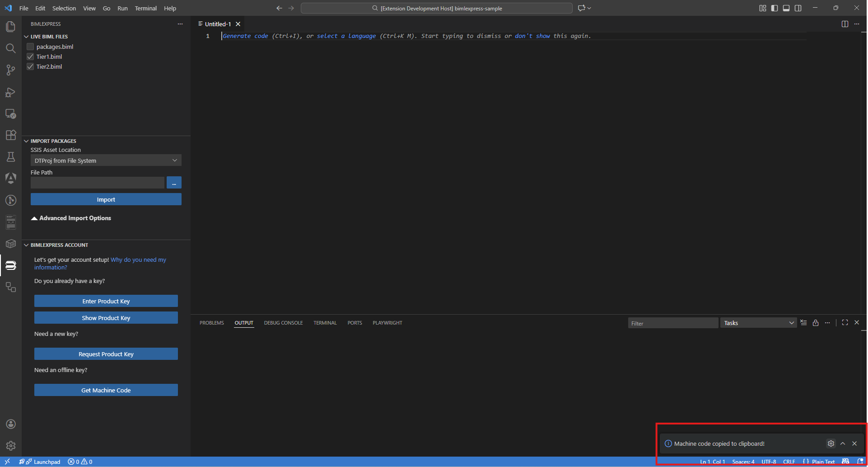
Task: Open the SSIS Asset Location dropdown
Action: click(x=106, y=160)
